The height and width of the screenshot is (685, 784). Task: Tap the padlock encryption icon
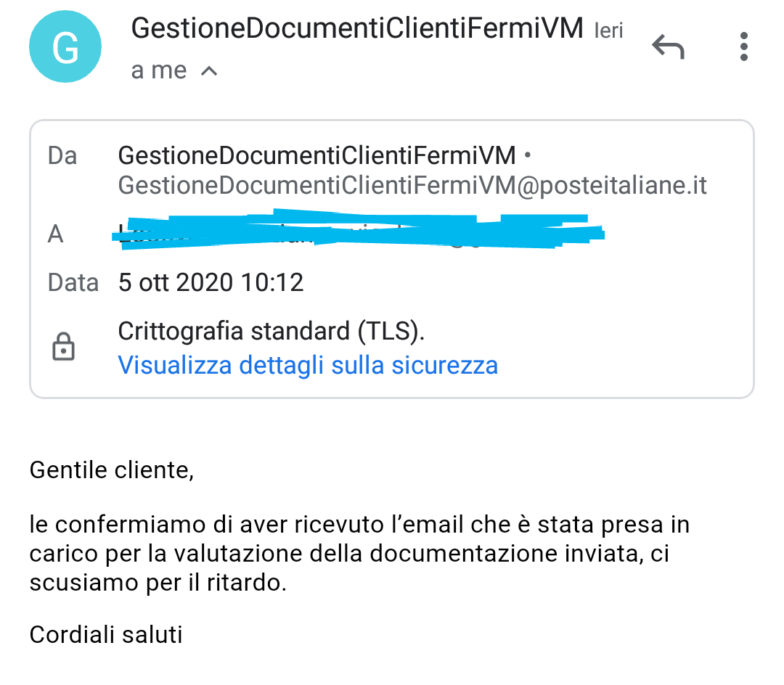click(x=64, y=348)
